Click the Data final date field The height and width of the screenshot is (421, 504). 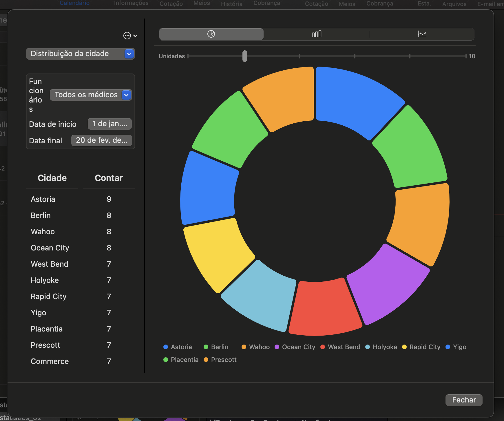(101, 140)
